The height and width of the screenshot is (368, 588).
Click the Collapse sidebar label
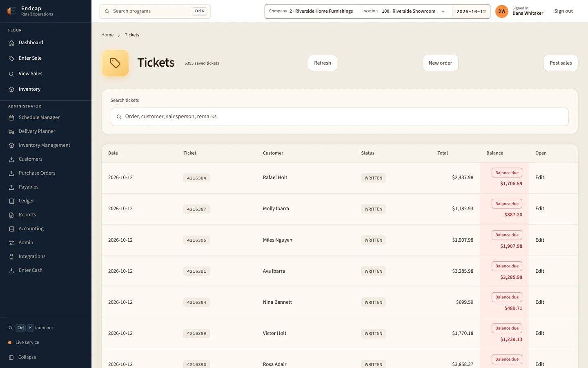click(27, 357)
